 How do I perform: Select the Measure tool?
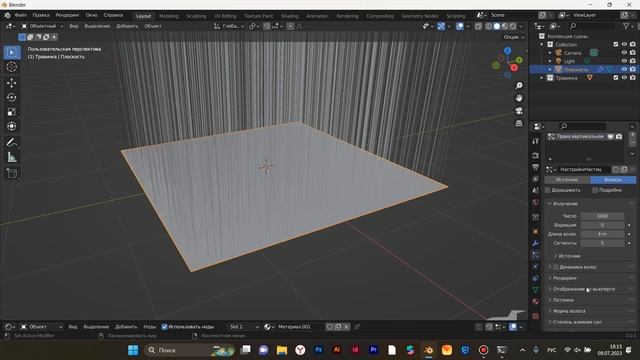[x=12, y=157]
